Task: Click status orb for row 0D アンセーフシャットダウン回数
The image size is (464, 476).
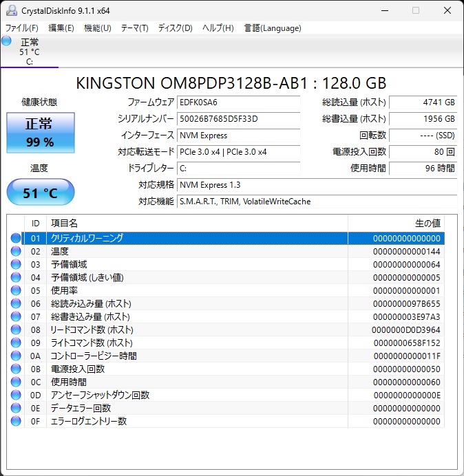Action: point(16,395)
